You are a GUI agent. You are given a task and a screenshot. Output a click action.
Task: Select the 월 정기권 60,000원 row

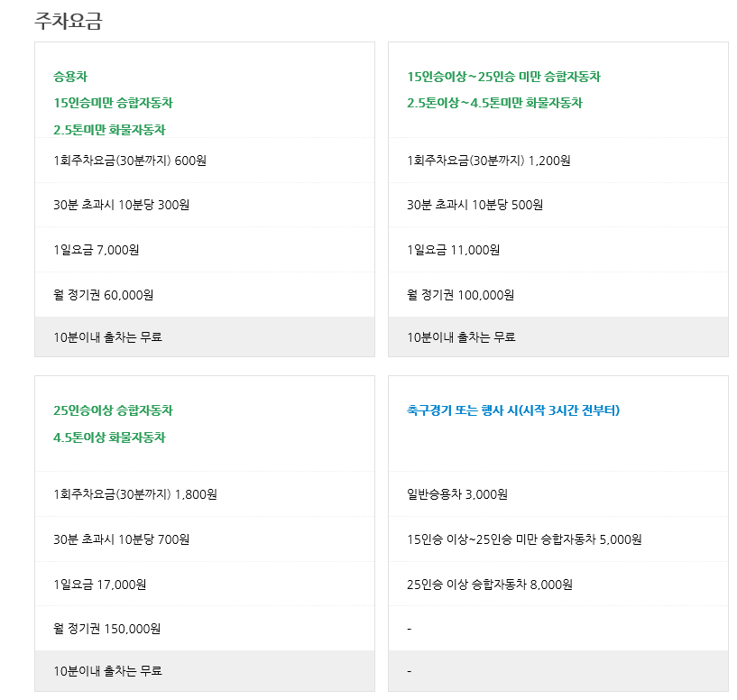point(104,295)
